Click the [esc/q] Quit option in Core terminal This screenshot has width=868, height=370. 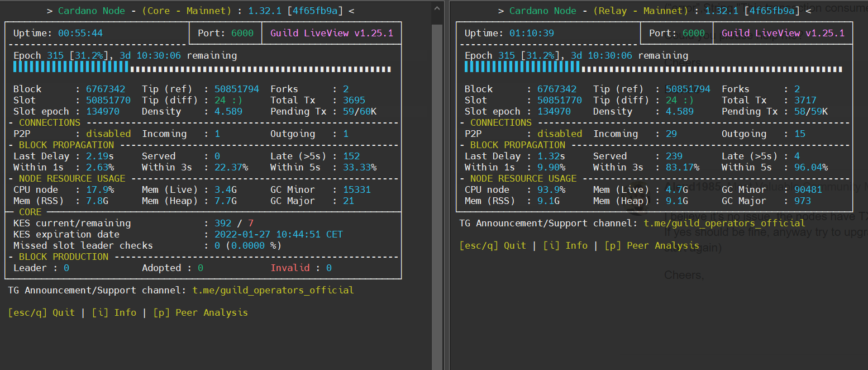pyautogui.click(x=41, y=312)
